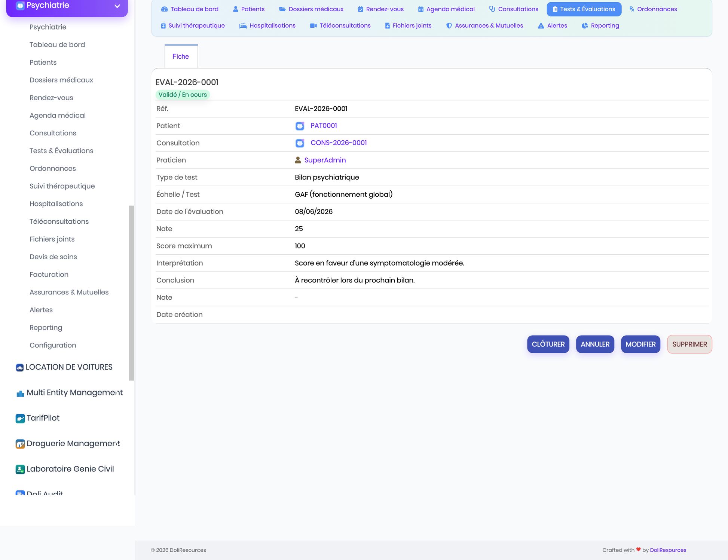
Task: Click the Patients person icon in top navigation
Action: (235, 9)
